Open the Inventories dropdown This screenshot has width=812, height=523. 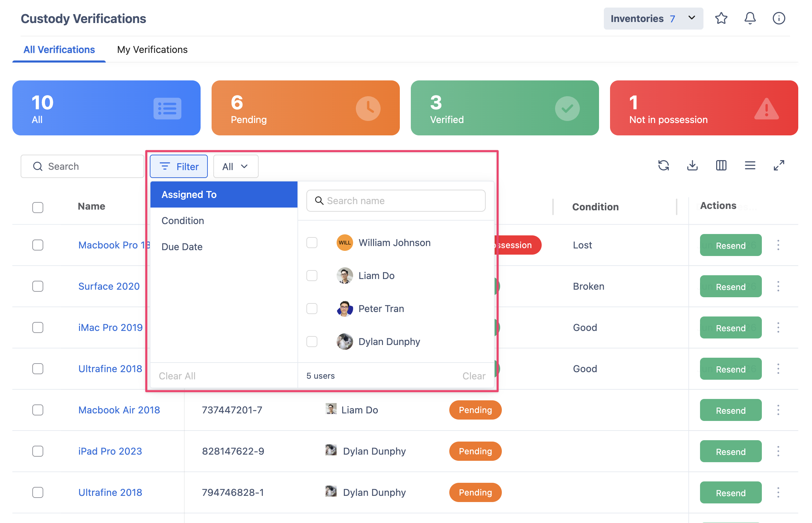pyautogui.click(x=653, y=19)
